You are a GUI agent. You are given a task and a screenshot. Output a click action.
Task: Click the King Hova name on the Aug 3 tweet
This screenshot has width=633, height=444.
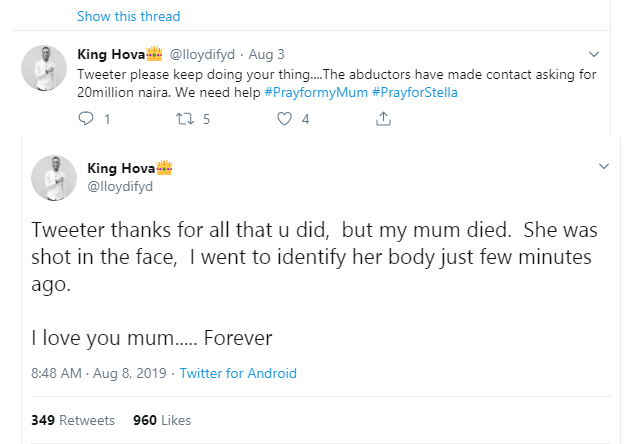[x=110, y=55]
